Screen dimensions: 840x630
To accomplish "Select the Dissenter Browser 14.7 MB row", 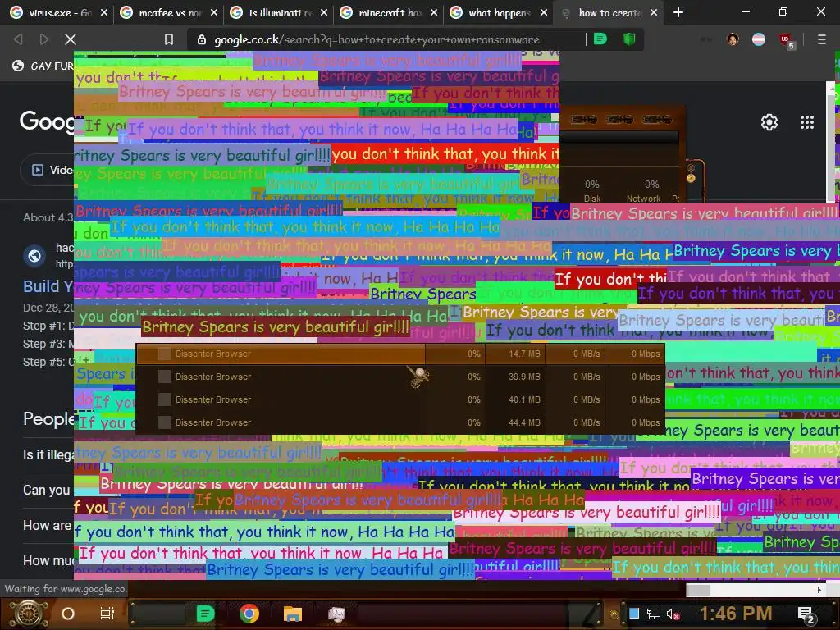I will (x=400, y=354).
